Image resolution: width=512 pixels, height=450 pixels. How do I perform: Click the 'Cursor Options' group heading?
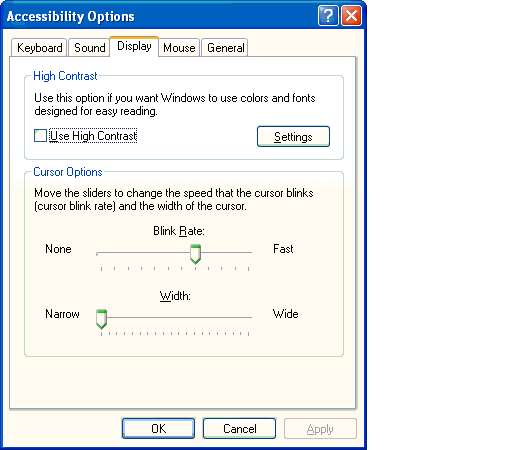(68, 172)
